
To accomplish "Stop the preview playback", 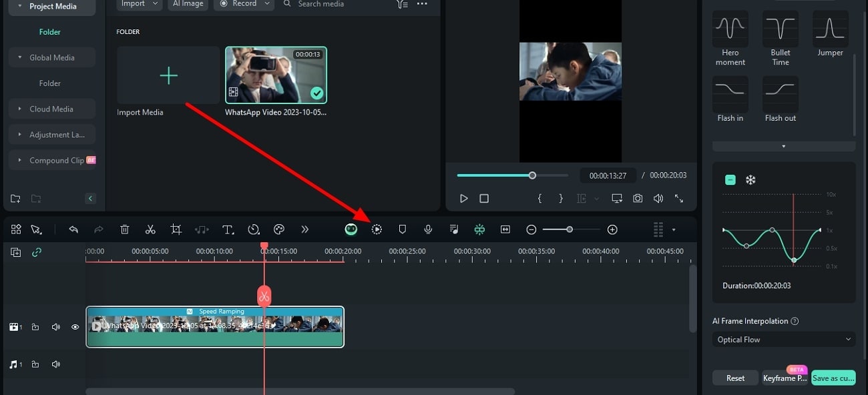I will 485,198.
